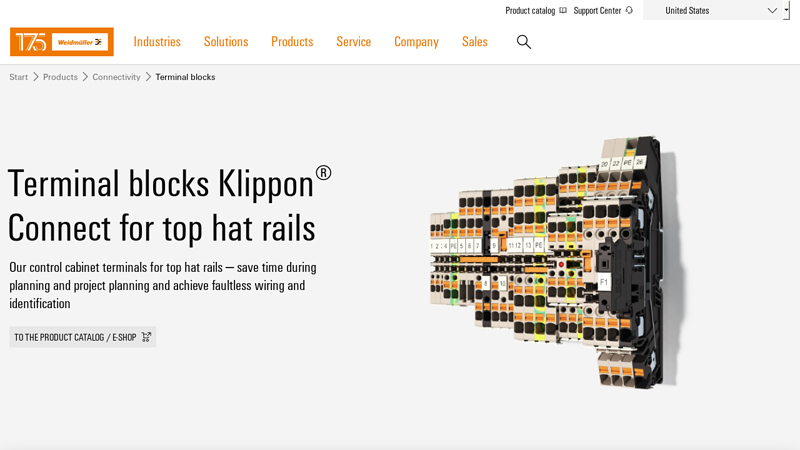Go to the Products breadcrumb
The width and height of the screenshot is (800, 450).
(60, 77)
